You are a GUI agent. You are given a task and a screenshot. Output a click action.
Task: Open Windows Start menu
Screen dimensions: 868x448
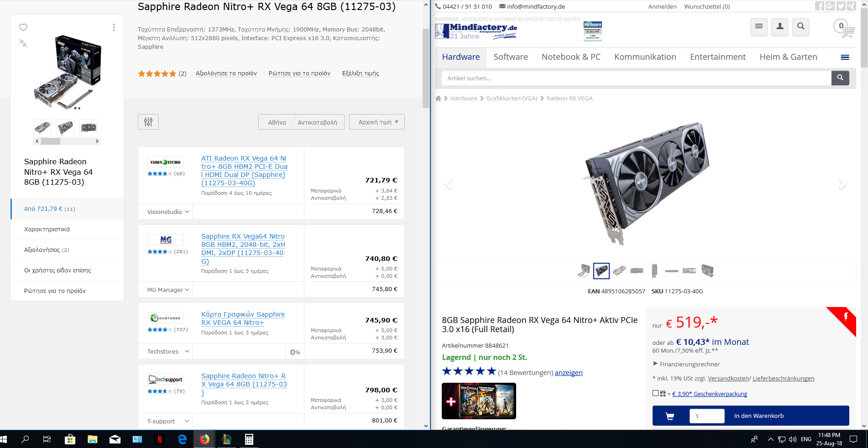[4, 439]
